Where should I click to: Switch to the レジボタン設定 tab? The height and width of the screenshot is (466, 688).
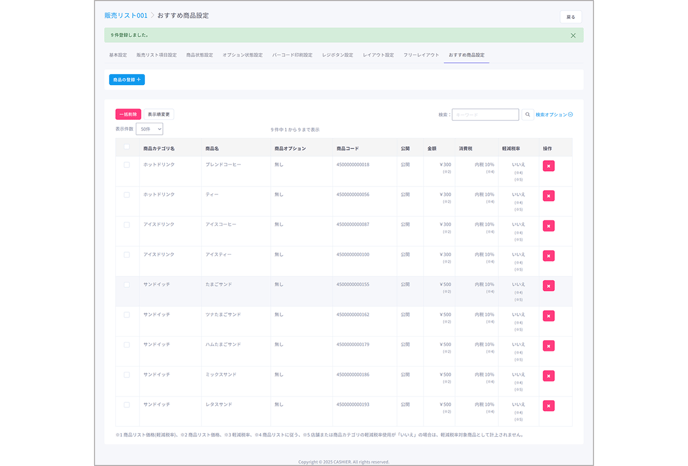337,55
